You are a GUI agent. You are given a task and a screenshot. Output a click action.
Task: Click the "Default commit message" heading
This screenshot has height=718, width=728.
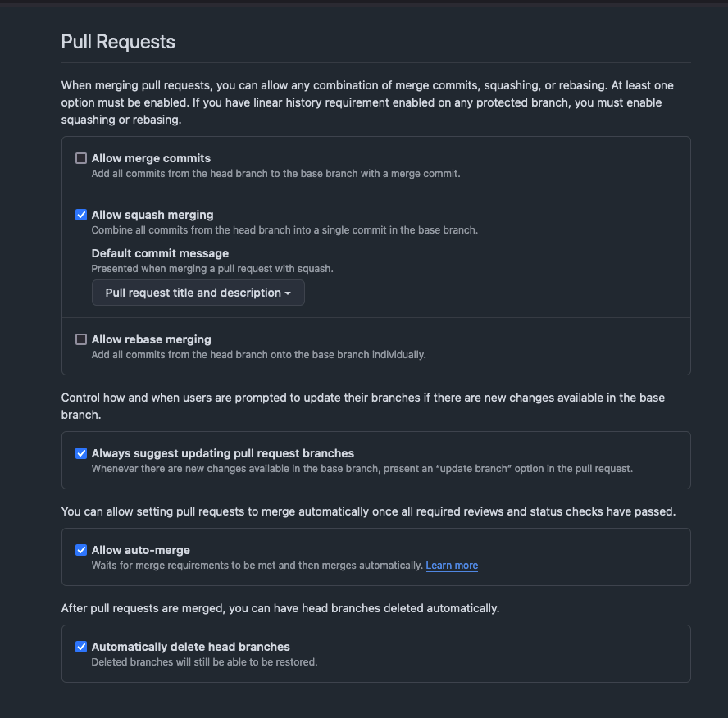(x=160, y=253)
